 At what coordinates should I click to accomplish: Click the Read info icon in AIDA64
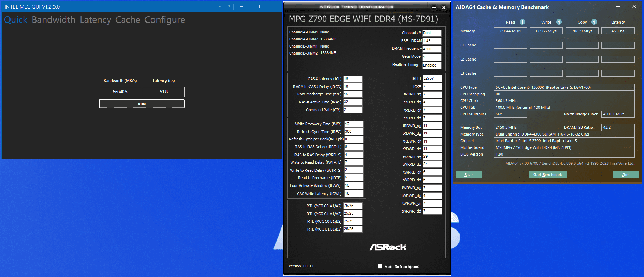coord(522,22)
